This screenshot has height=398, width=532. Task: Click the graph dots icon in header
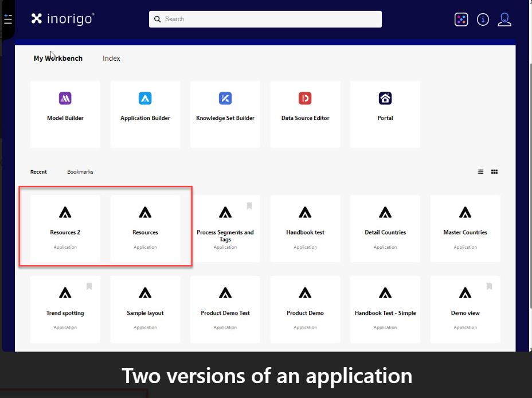pyautogui.click(x=461, y=19)
